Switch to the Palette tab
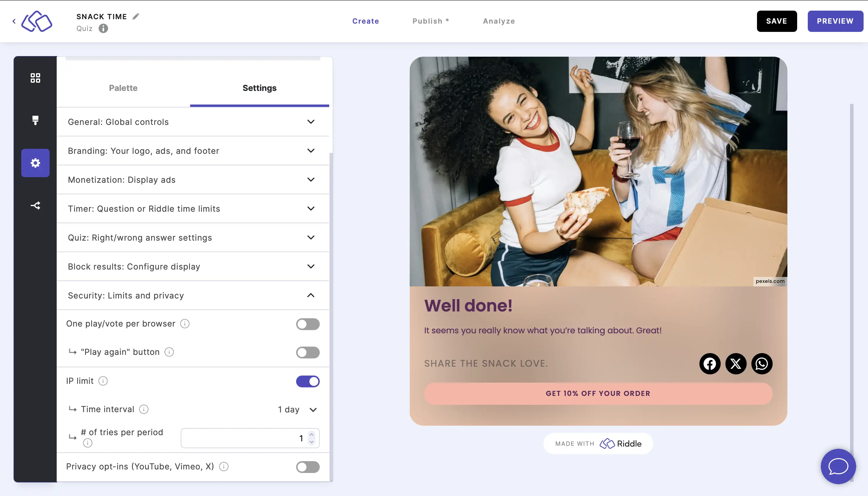868x496 pixels. pos(123,88)
